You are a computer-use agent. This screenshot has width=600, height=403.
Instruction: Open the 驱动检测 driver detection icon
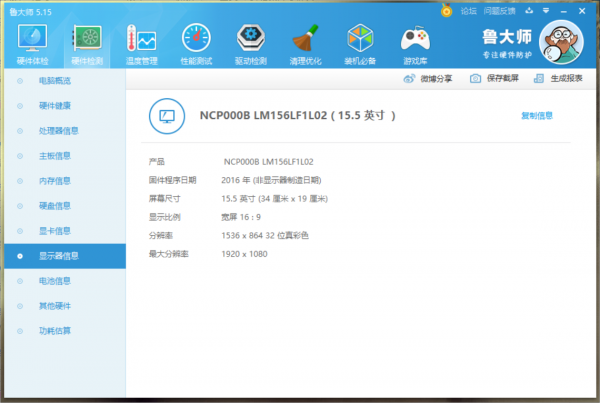pyautogui.click(x=251, y=44)
